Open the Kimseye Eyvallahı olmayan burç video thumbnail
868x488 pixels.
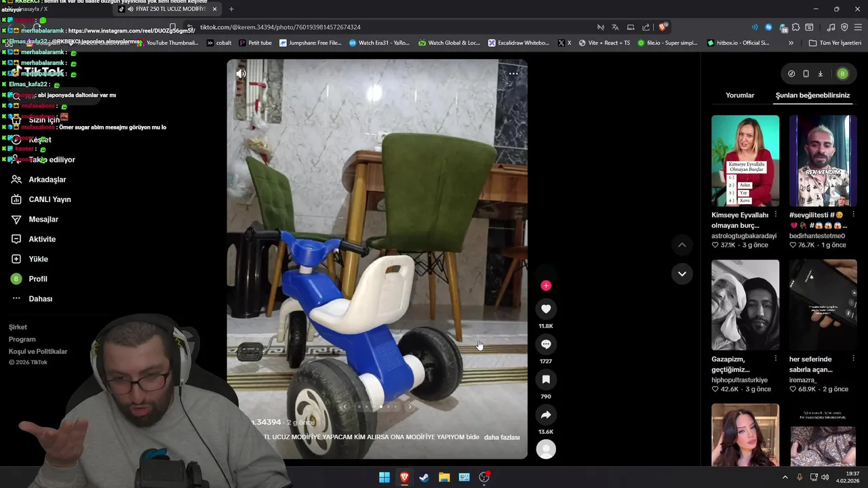[x=745, y=161]
